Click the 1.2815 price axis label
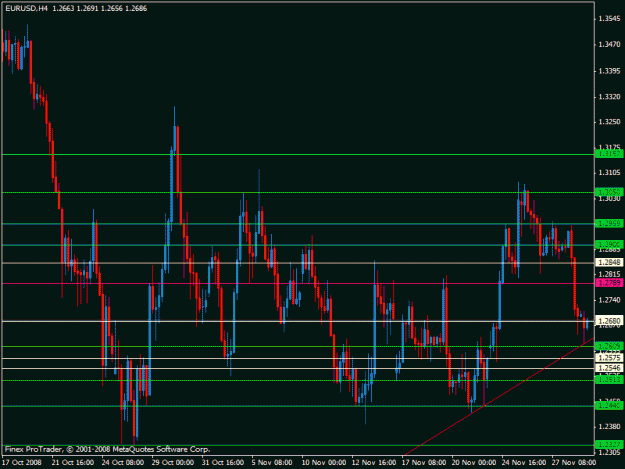 coord(609,274)
